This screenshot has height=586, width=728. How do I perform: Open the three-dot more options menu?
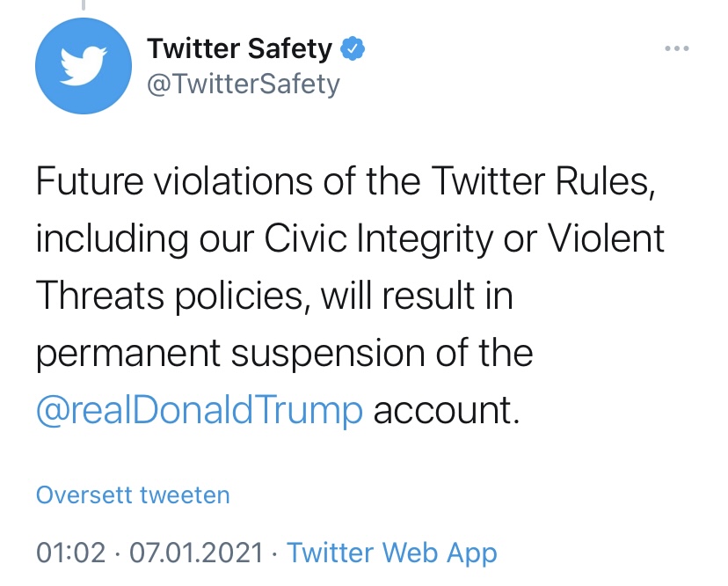point(677,49)
